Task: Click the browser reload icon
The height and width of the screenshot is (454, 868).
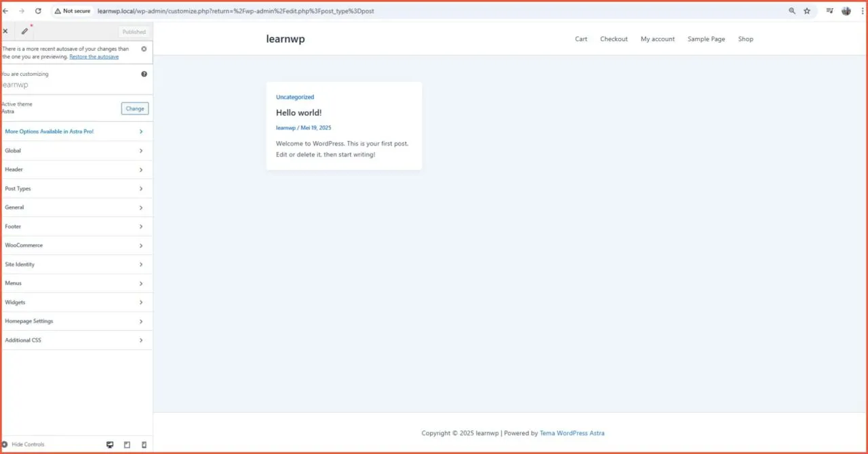Action: (38, 11)
